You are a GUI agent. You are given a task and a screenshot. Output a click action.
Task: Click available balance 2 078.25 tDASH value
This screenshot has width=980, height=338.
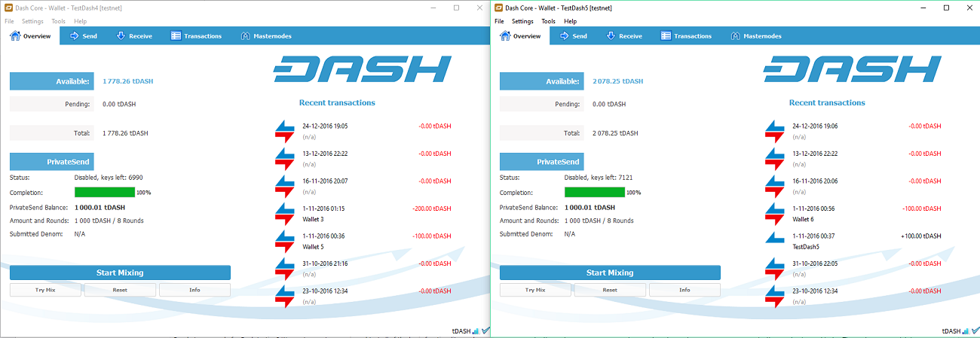click(617, 81)
